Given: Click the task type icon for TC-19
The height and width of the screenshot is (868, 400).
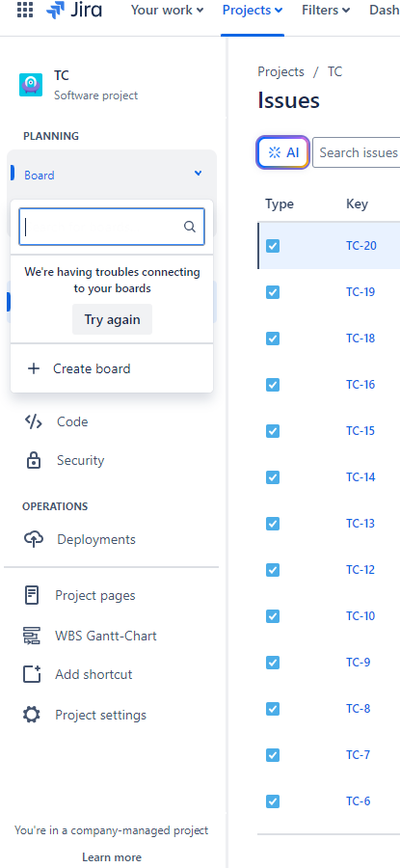Looking at the screenshot, I should tap(273, 292).
